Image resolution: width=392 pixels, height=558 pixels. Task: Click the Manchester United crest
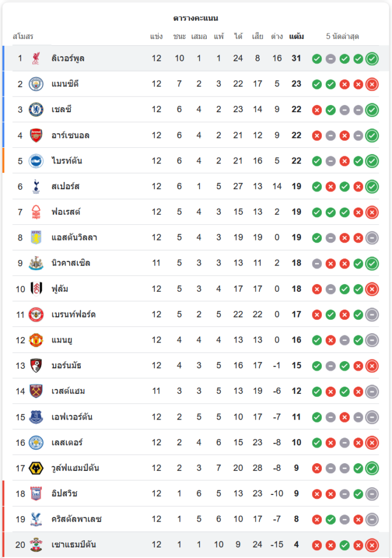(x=36, y=340)
